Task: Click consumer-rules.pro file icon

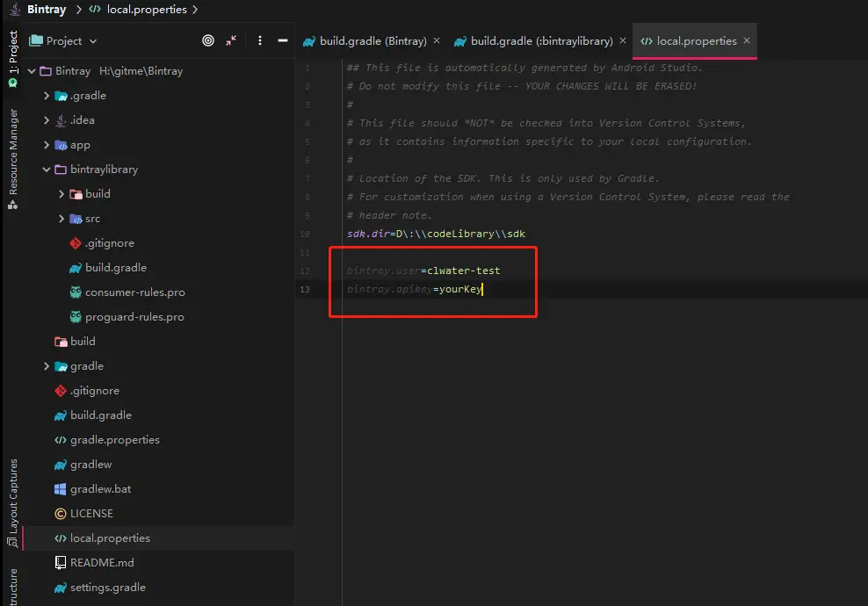Action: point(76,292)
